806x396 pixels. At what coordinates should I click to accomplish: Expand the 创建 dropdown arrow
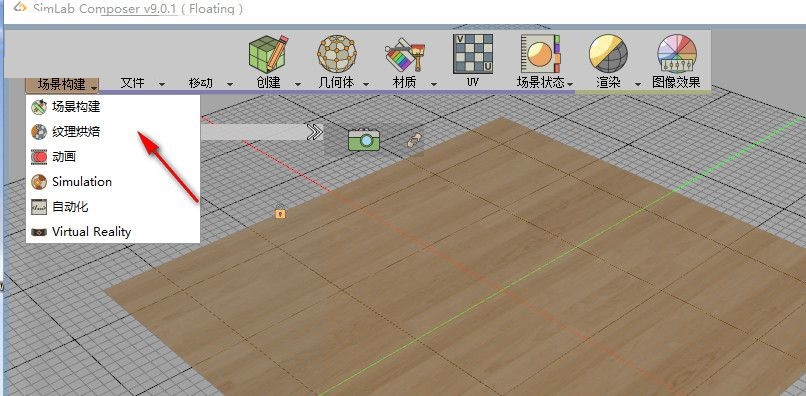[298, 84]
